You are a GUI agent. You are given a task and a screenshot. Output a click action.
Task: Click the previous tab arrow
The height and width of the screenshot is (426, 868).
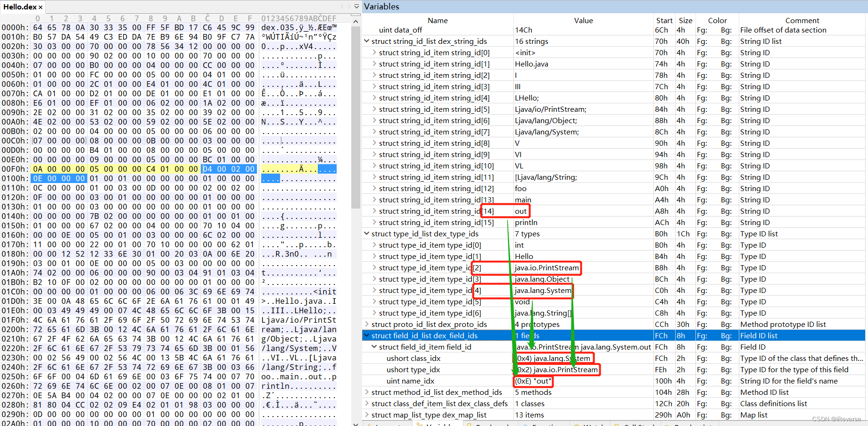pos(342,7)
